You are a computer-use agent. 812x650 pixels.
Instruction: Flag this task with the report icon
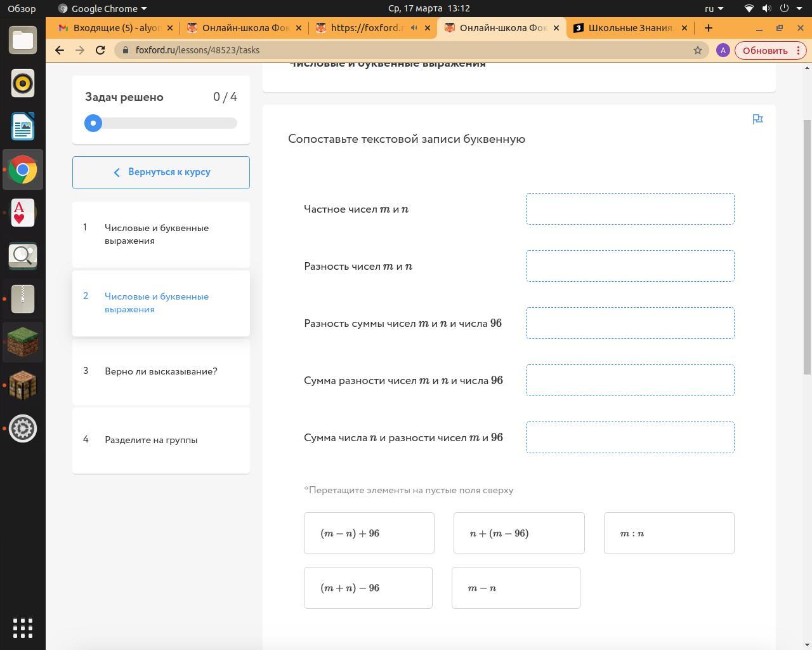click(757, 119)
